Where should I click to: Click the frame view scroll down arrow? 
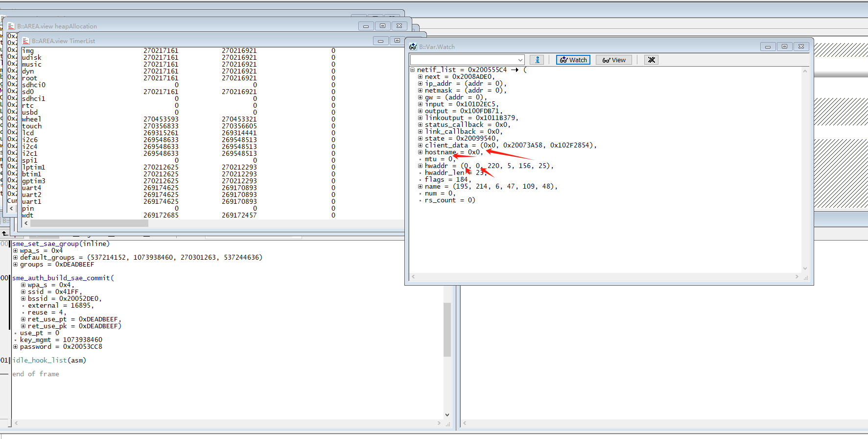click(447, 415)
